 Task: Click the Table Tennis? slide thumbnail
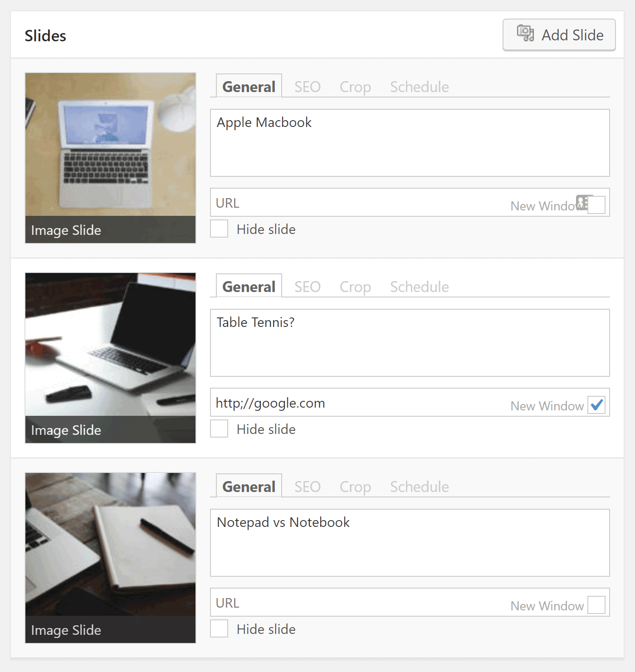(x=111, y=358)
